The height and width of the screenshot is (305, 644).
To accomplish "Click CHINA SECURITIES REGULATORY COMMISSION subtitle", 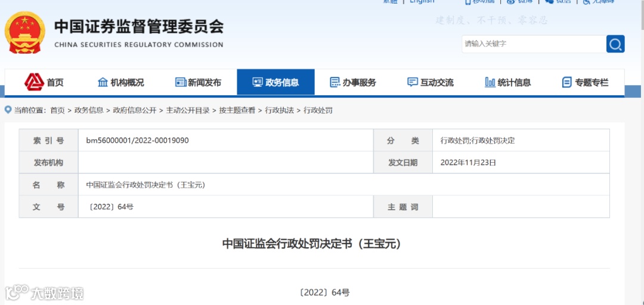I will [139, 45].
